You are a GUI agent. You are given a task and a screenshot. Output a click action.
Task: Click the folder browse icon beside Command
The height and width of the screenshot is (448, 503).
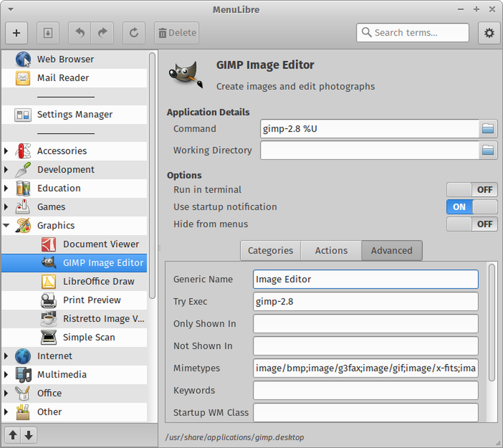(488, 129)
